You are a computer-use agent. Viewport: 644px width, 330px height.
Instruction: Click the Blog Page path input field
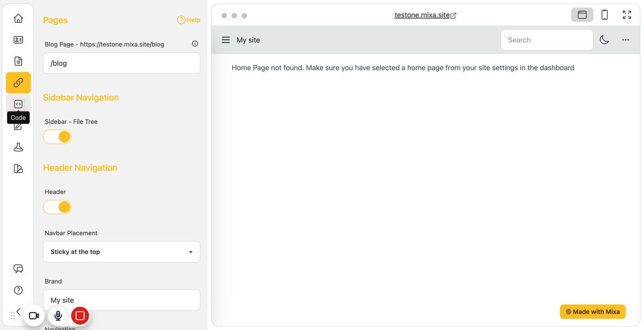122,63
